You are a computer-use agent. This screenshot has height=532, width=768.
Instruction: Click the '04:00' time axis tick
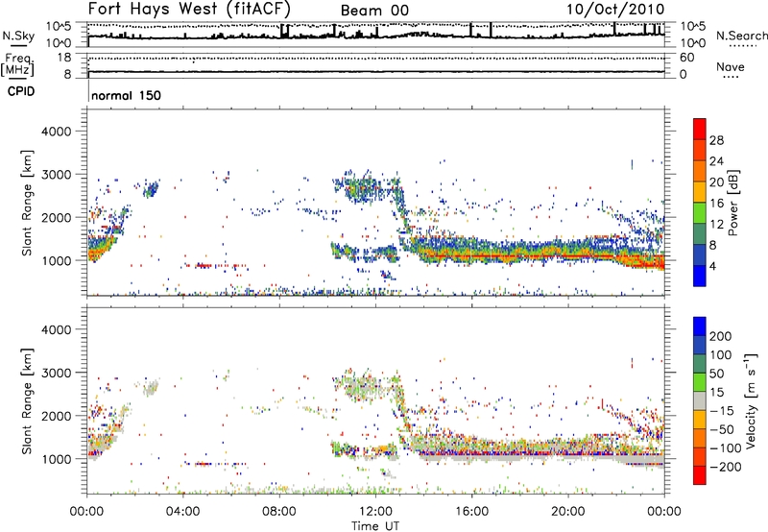click(x=182, y=511)
